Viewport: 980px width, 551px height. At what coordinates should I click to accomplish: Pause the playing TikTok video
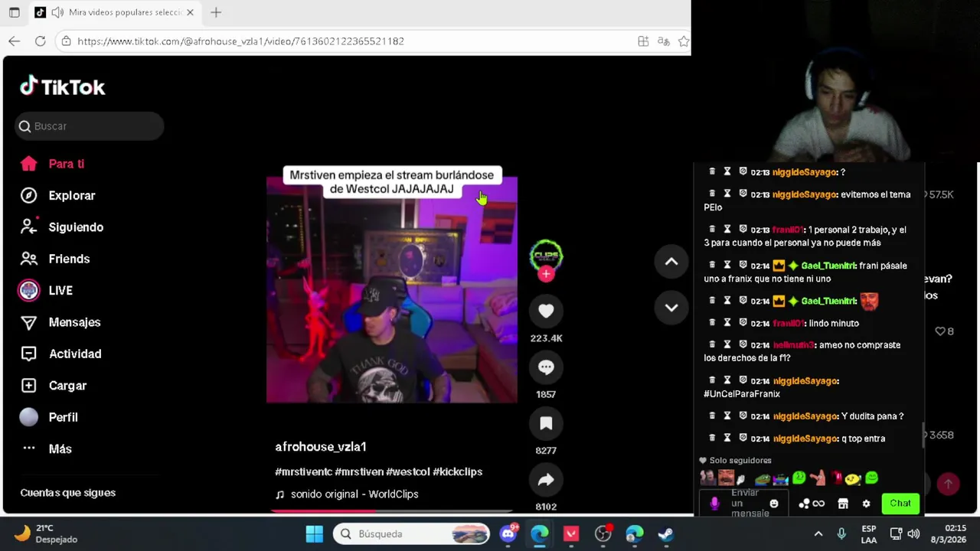(391, 290)
